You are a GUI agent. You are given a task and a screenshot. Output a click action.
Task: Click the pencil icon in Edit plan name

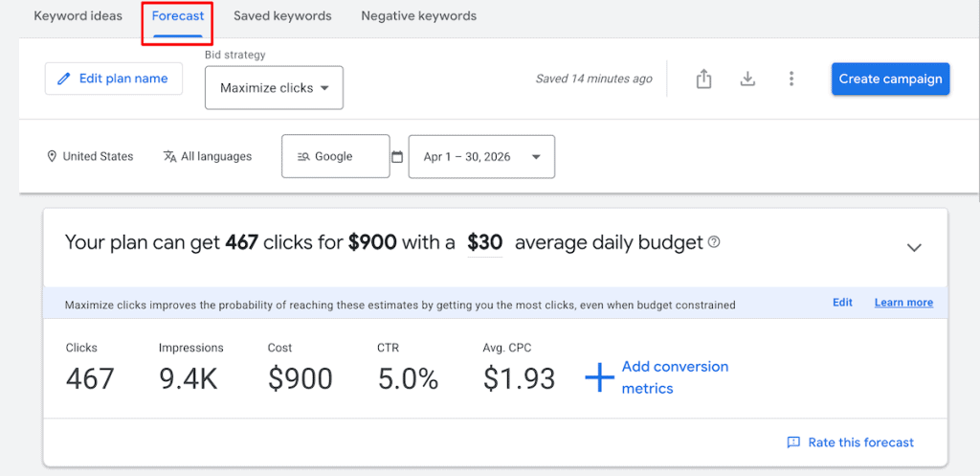click(64, 79)
